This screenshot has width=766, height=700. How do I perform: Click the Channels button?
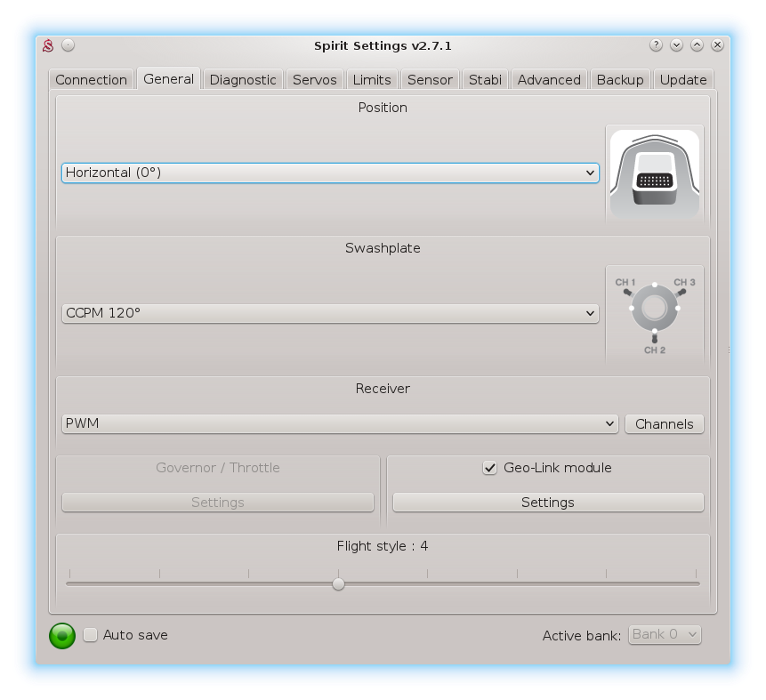665,424
